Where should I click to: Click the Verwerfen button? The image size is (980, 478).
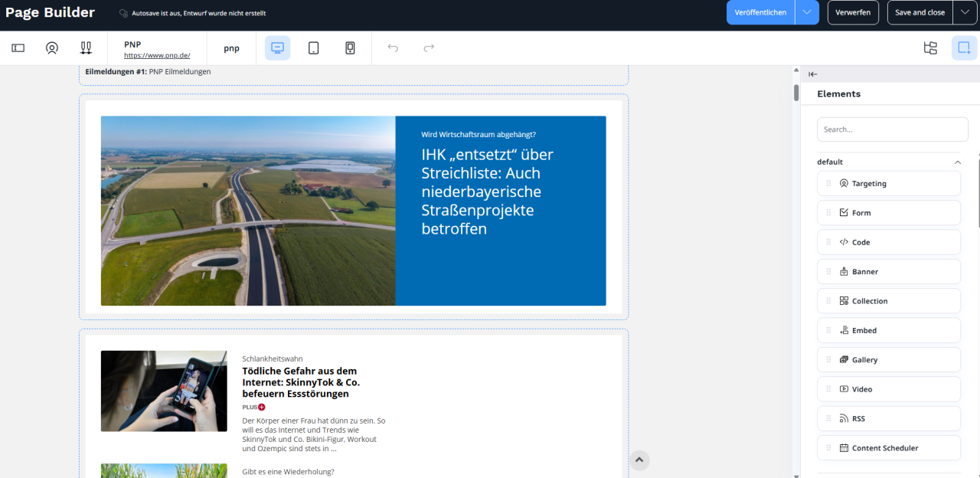coord(853,12)
